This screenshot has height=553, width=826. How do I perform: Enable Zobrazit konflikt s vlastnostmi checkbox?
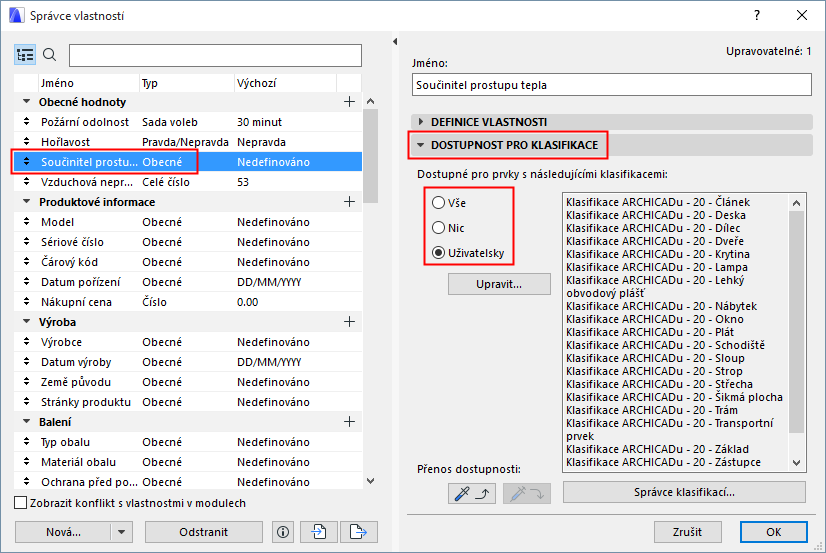(21, 503)
